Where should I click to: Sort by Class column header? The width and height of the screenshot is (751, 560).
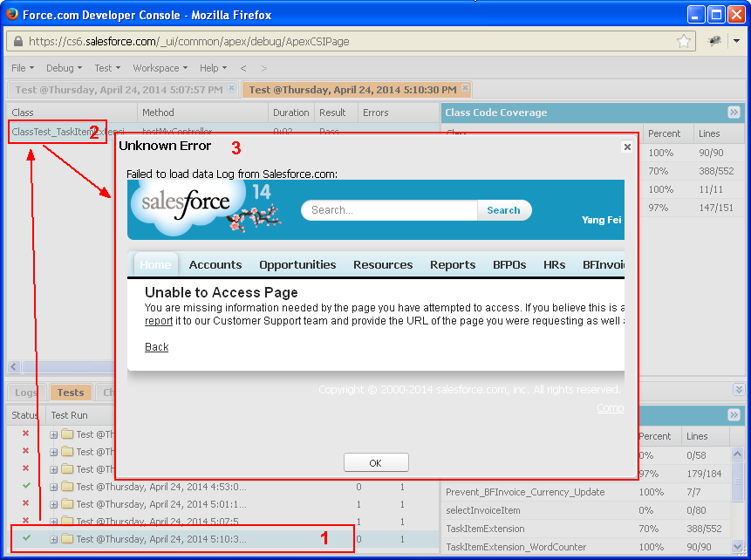(x=72, y=113)
